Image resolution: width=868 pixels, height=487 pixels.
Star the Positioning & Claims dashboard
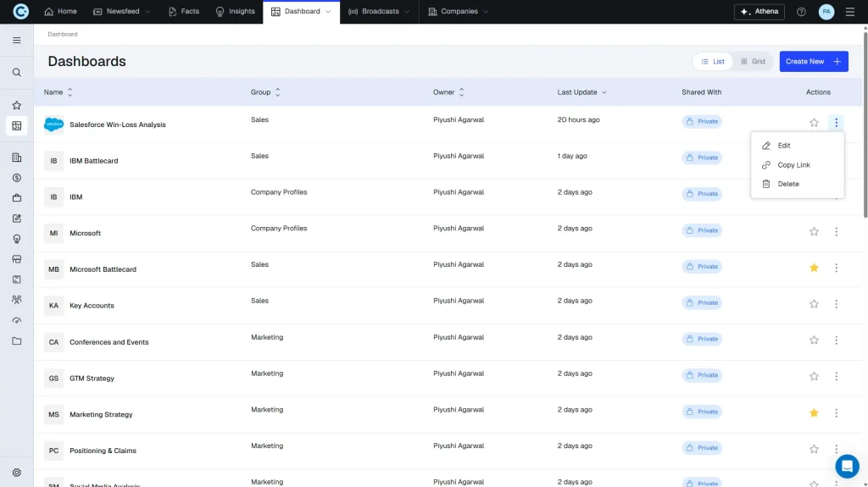tap(814, 449)
